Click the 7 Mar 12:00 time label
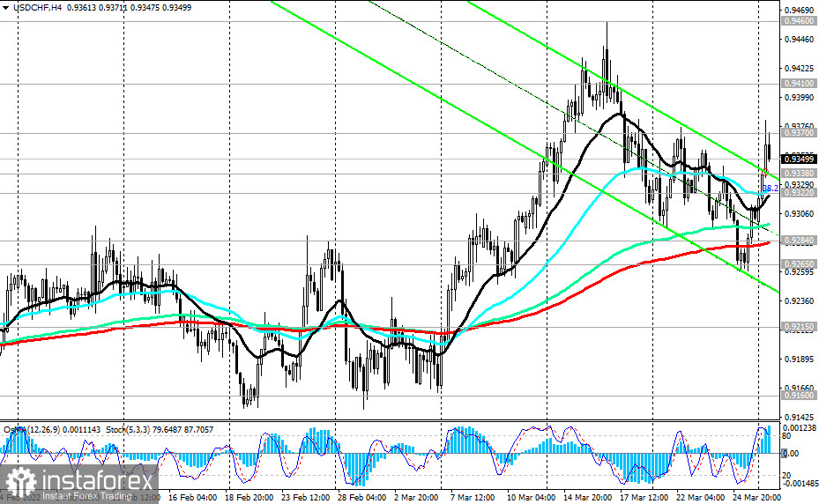Viewport: 819px width, 504px height. tap(473, 497)
